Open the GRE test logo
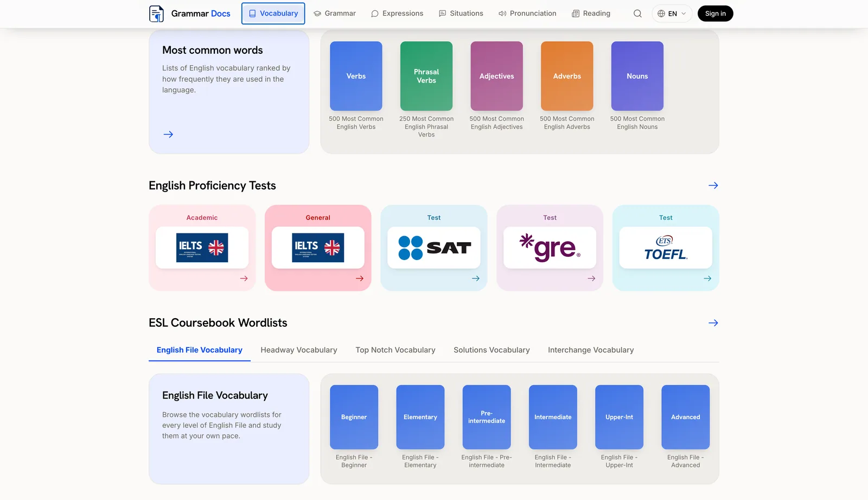 (x=550, y=248)
